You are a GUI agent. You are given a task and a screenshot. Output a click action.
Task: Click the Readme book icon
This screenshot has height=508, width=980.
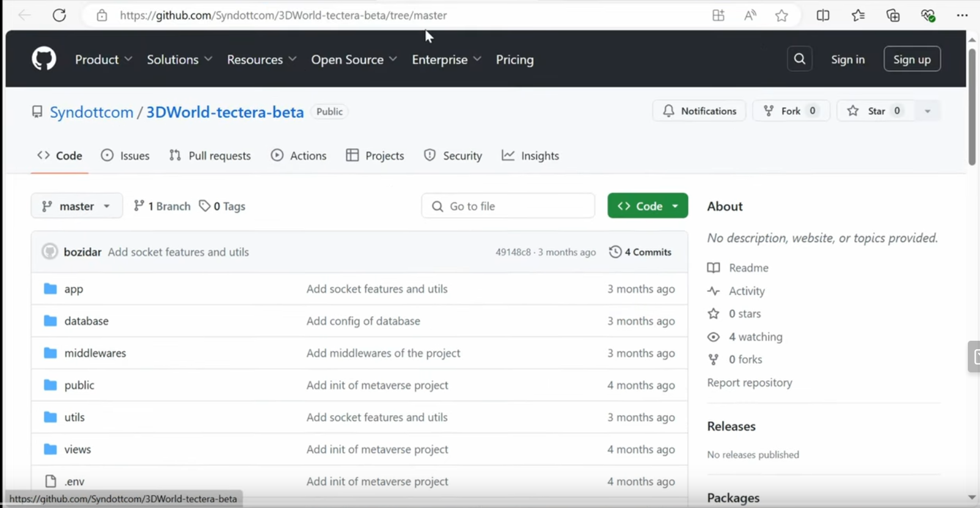713,268
